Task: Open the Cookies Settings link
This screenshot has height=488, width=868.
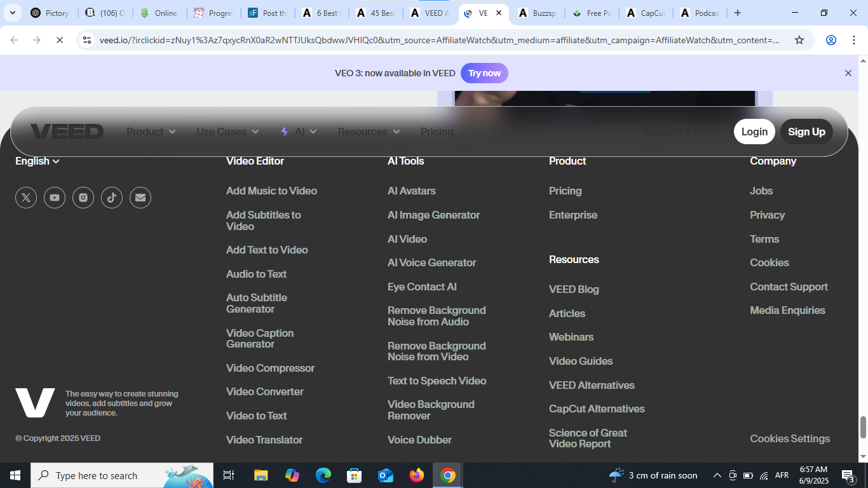Action: click(790, 439)
